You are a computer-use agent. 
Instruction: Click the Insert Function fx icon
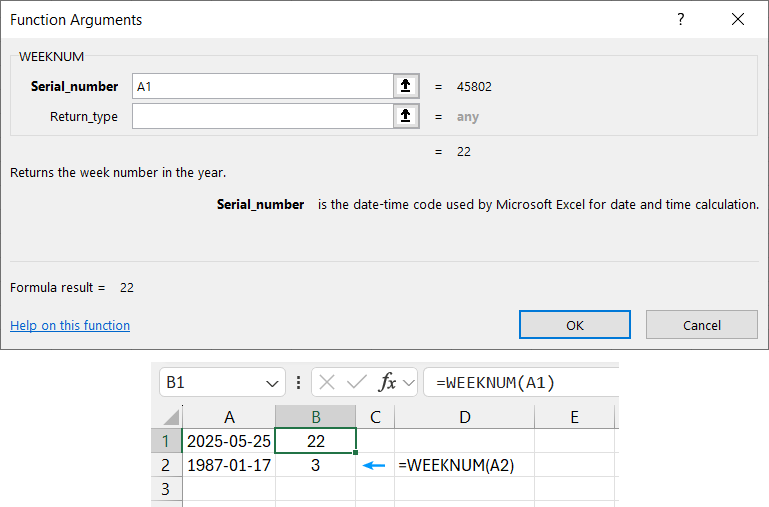[387, 382]
